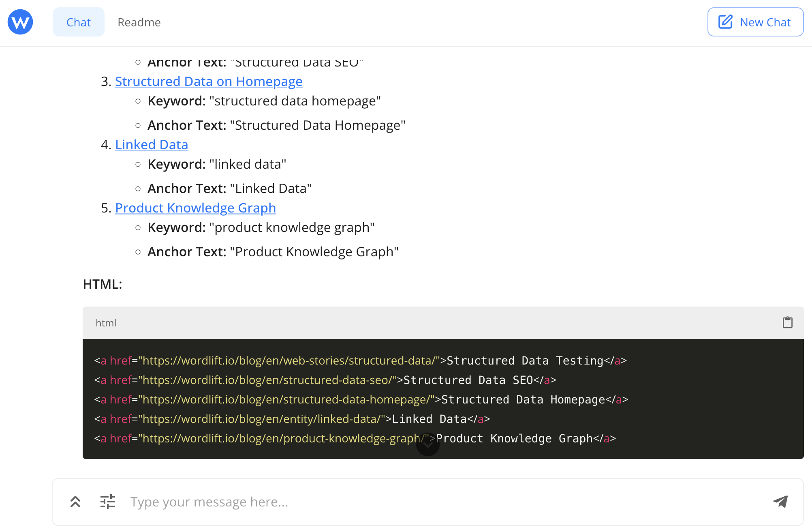Click Anchor Text "Linked Data" bullet
Image resolution: width=812 pixels, height=532 pixels.
click(230, 188)
